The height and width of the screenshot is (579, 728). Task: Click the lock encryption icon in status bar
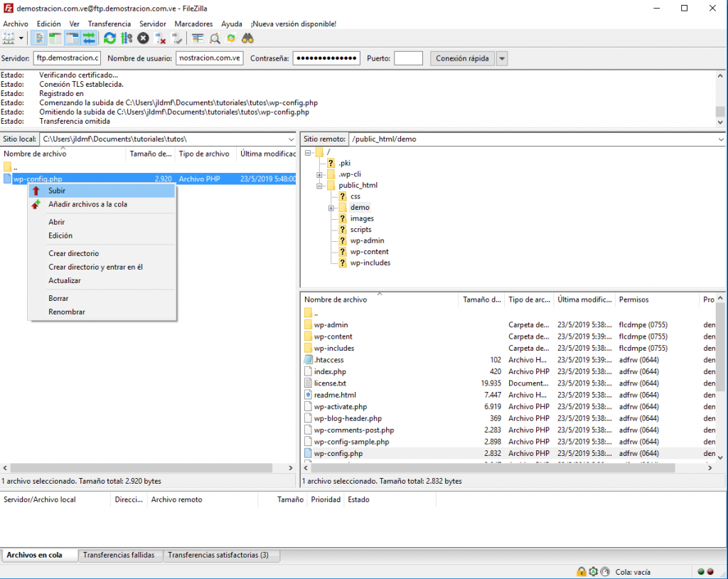(582, 572)
